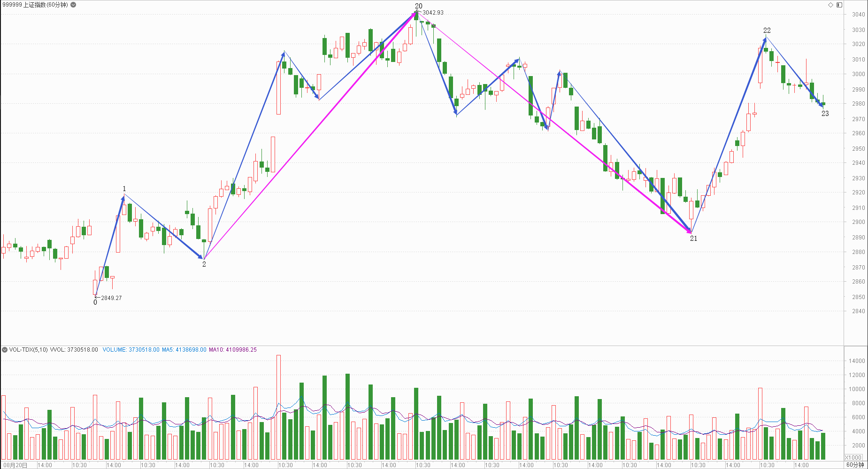Click the 999999 上证指数(60分钟) title text

pyautogui.click(x=35, y=5)
